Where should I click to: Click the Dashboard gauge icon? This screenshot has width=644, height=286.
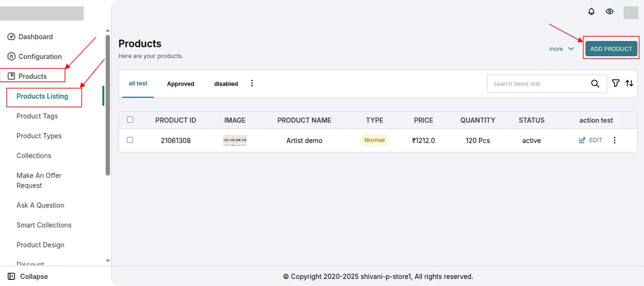point(11,37)
